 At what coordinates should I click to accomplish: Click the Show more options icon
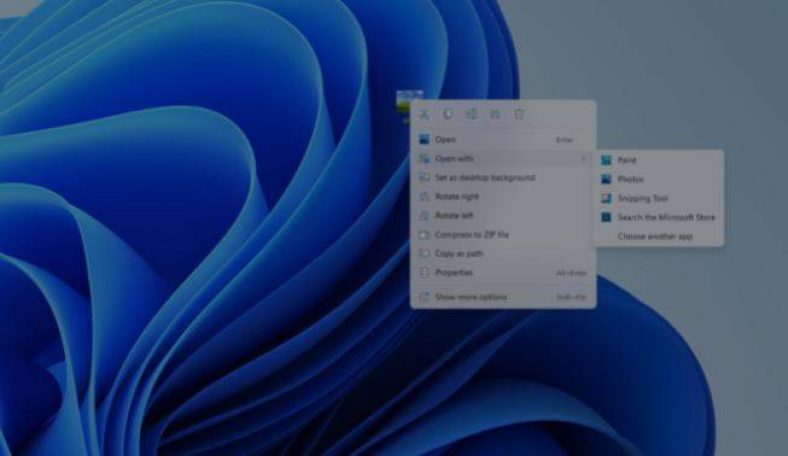425,297
